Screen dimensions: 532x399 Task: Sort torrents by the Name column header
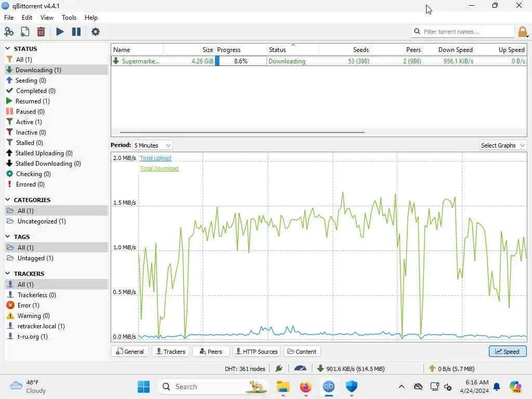click(137, 49)
